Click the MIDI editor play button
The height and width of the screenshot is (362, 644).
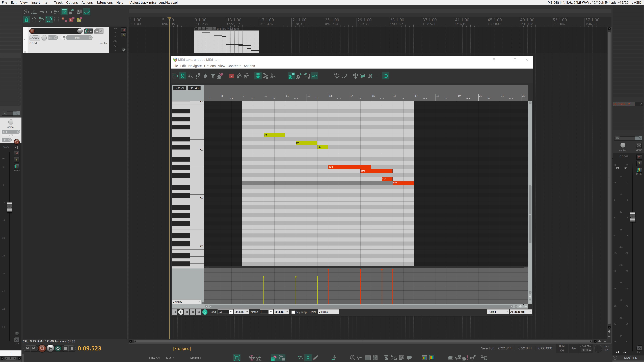[x=180, y=312]
